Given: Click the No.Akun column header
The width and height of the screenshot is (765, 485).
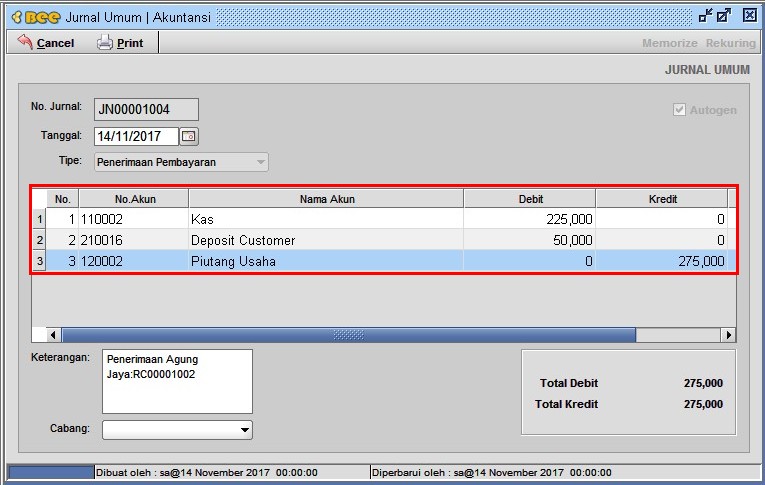Looking at the screenshot, I should pyautogui.click(x=134, y=199).
